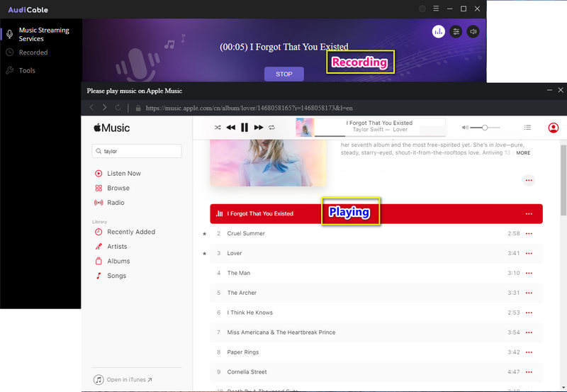
Task: Open Radio in Apple Music
Action: pos(109,203)
